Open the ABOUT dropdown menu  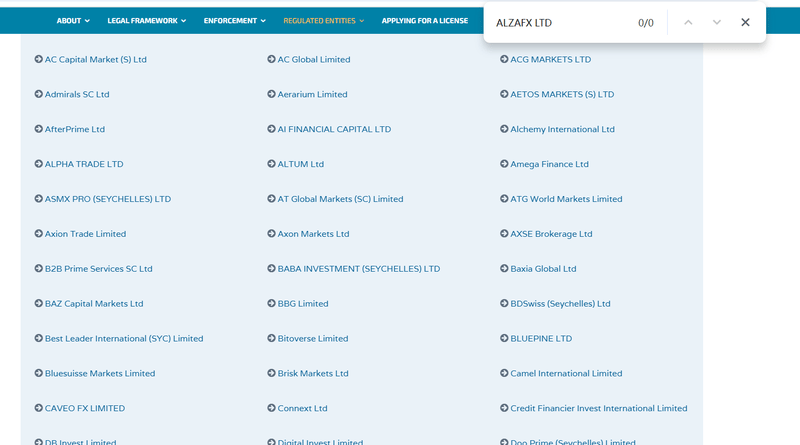coord(73,20)
